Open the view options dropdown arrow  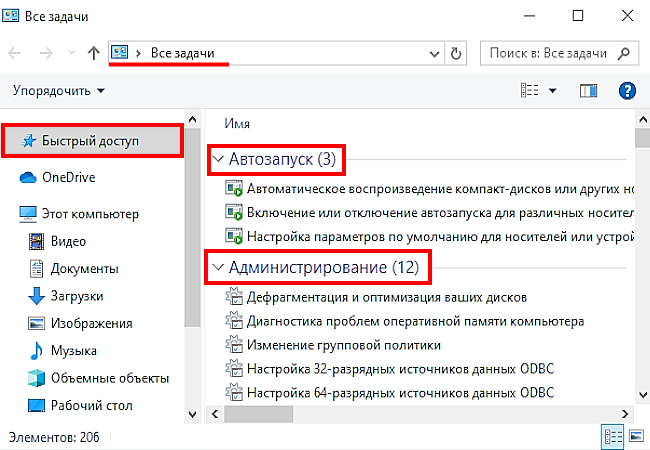pos(553,90)
